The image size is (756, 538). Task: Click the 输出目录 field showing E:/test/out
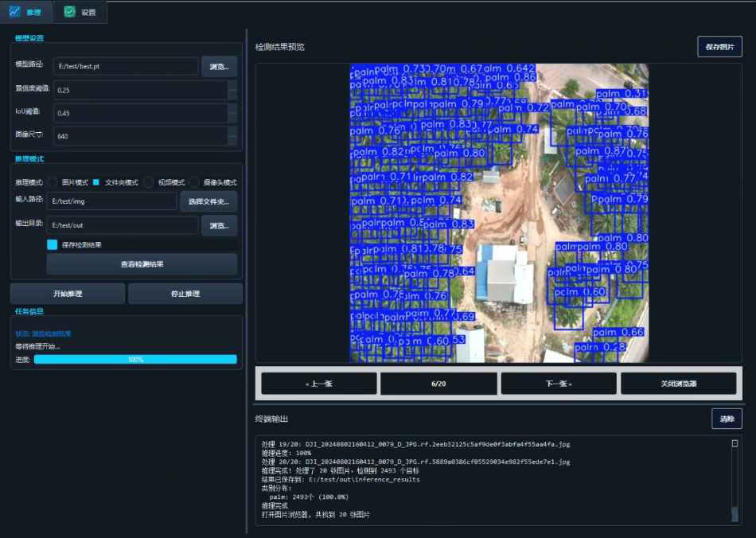123,225
